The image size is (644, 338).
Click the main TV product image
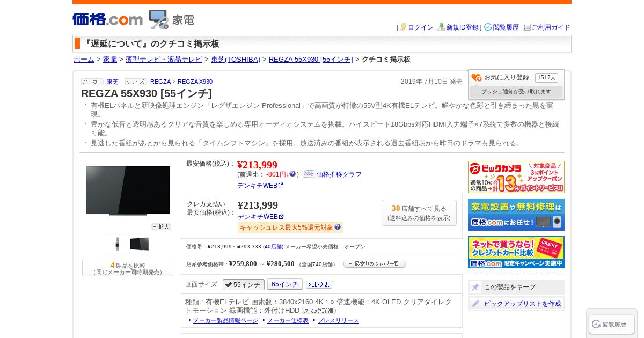(x=128, y=190)
